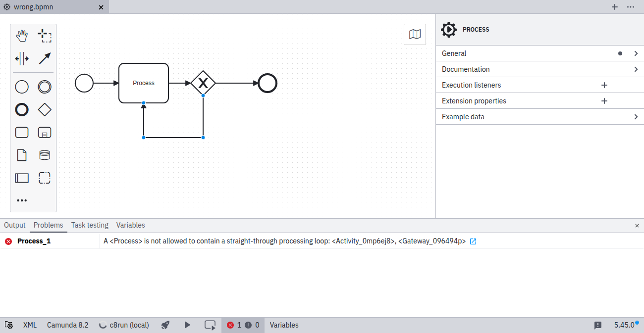Toggle the problems counter panel
Viewport: 644px width, 333px height.
(x=243, y=325)
